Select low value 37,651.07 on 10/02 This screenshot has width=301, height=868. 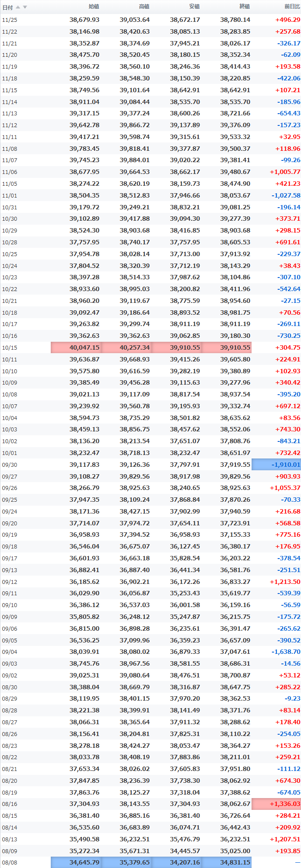[x=185, y=441]
